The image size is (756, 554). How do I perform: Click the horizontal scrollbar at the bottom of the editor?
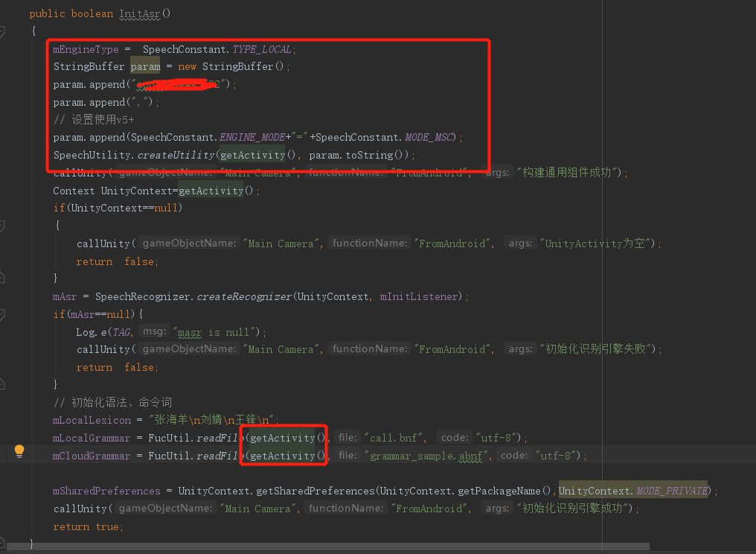point(328,547)
